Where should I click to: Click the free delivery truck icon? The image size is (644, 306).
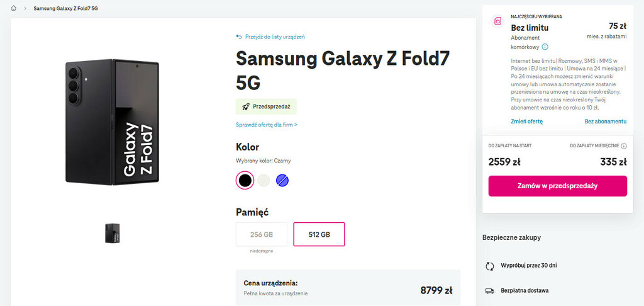click(x=490, y=291)
